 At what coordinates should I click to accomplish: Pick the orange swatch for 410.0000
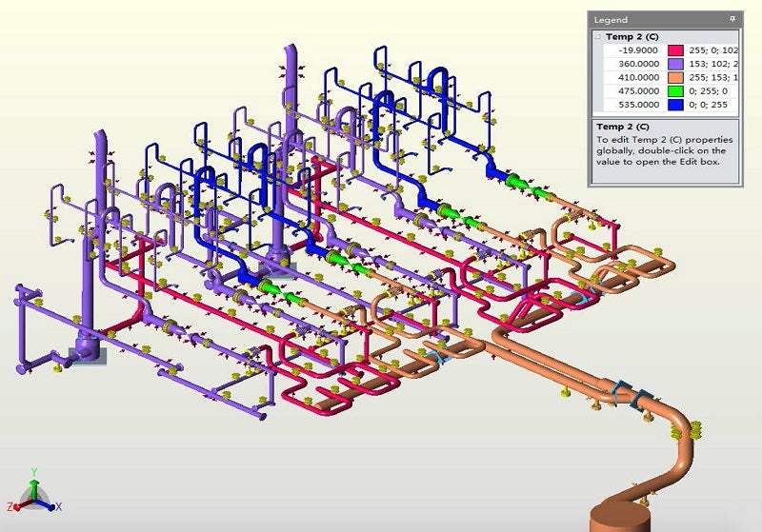click(677, 77)
